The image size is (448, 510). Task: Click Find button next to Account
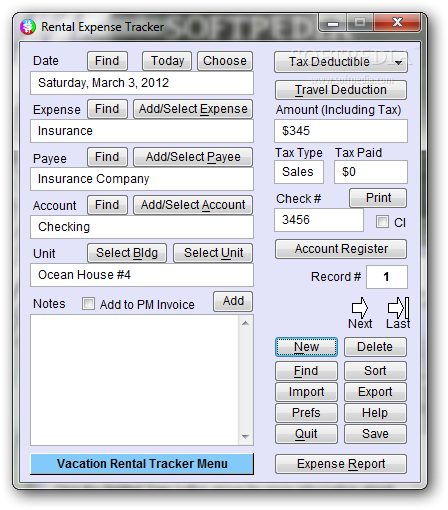tap(107, 205)
